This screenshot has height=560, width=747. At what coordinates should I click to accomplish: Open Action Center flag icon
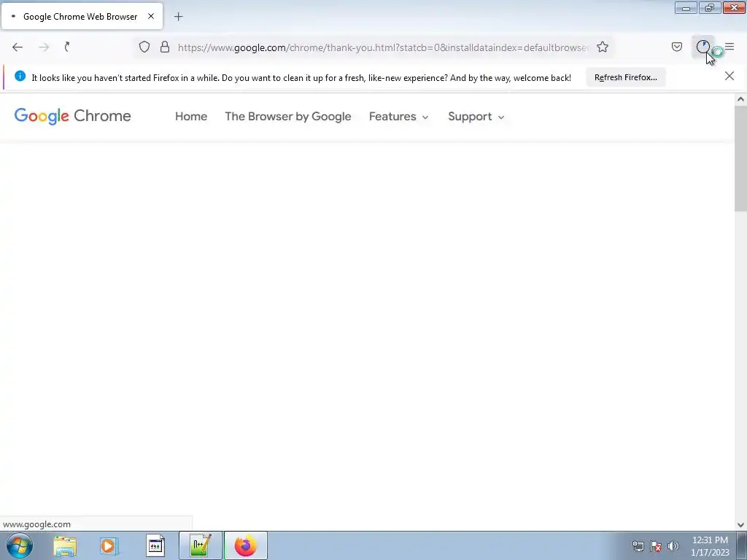pyautogui.click(x=656, y=546)
